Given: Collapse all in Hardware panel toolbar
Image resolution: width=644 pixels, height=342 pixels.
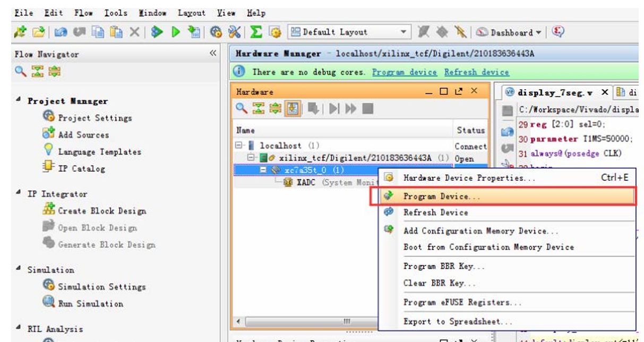Looking at the screenshot, I should 258,109.
